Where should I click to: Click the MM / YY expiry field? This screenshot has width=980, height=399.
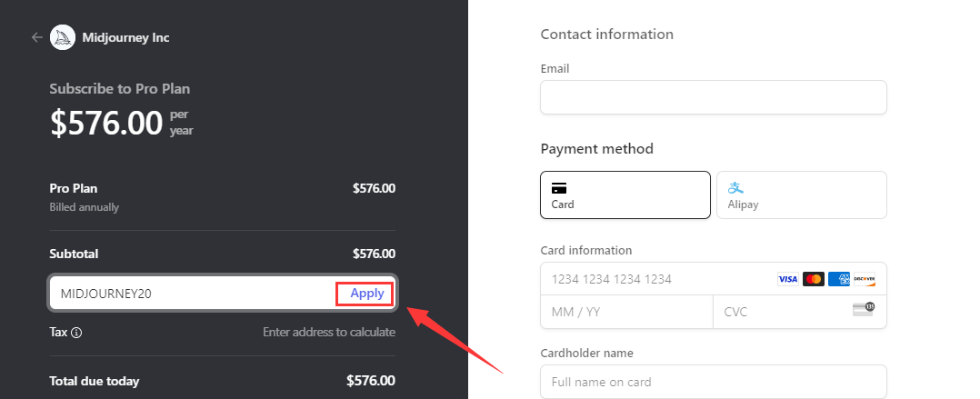[x=626, y=312]
